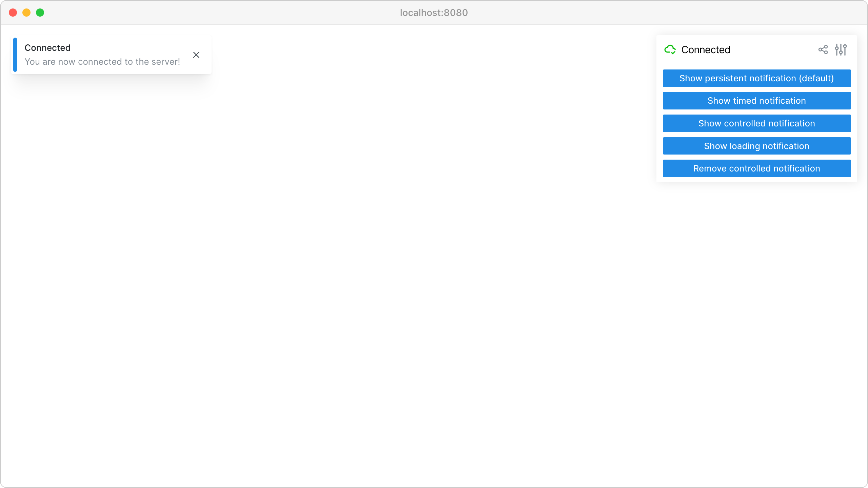
Task: Trigger Show controlled notification
Action: tap(757, 123)
